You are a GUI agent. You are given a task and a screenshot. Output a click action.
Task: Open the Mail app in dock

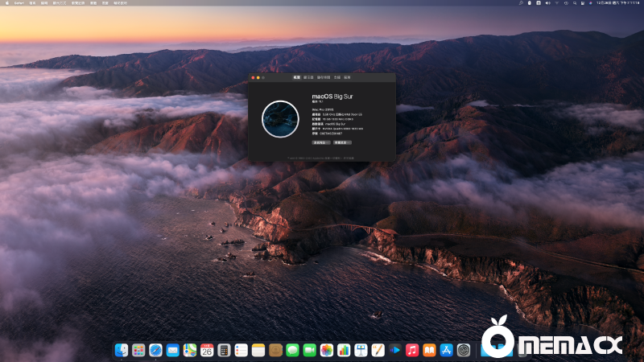click(x=172, y=350)
